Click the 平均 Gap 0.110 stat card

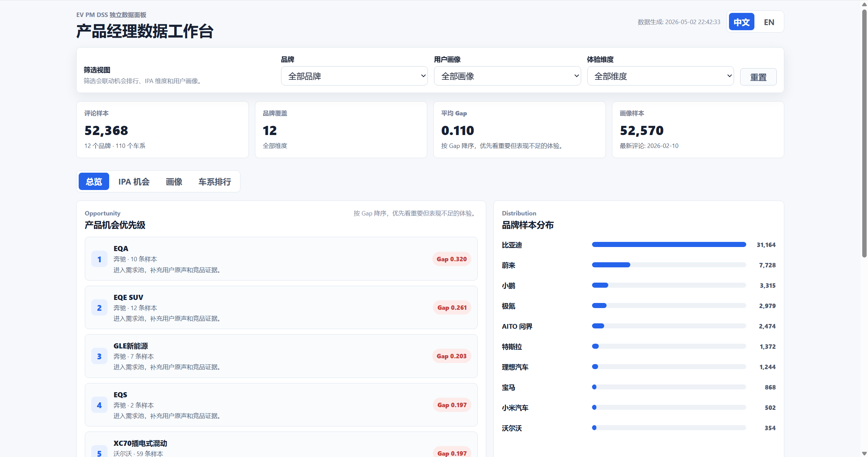(x=519, y=130)
